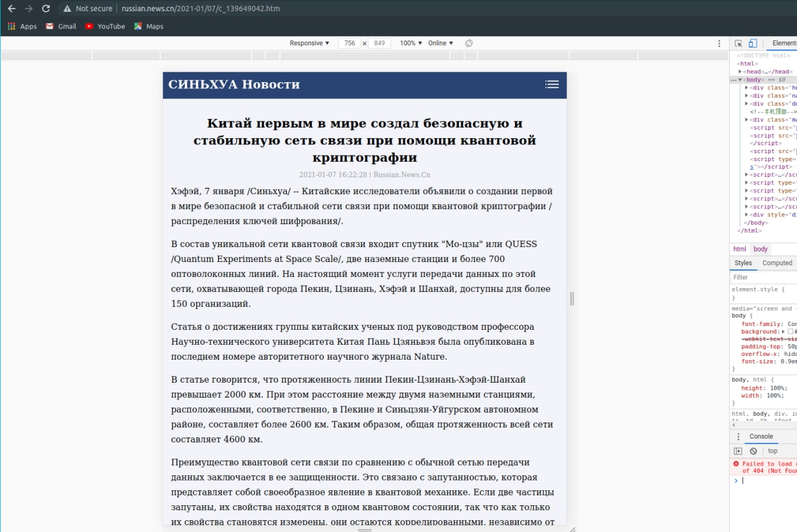The width and height of the screenshot is (797, 532).
Task: Switch to the Elements tab
Action: pyautogui.click(x=784, y=43)
